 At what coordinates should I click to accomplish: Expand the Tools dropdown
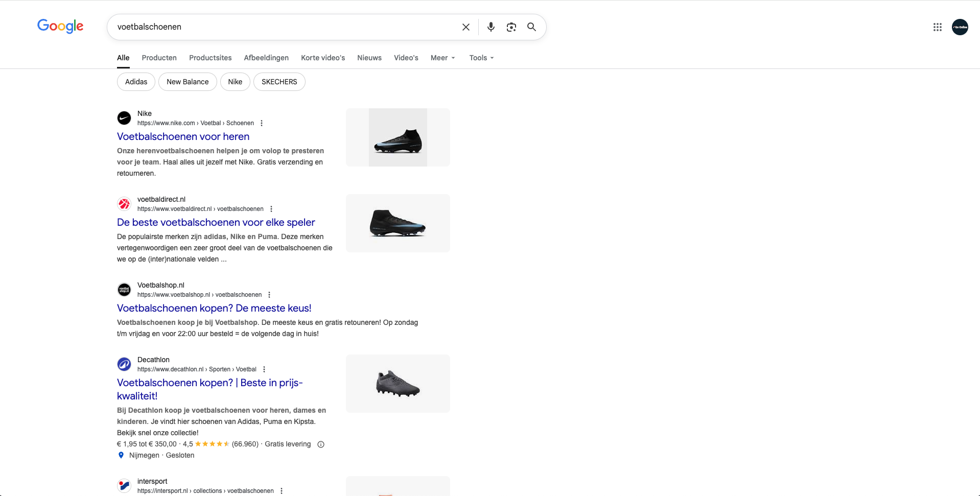pyautogui.click(x=481, y=58)
